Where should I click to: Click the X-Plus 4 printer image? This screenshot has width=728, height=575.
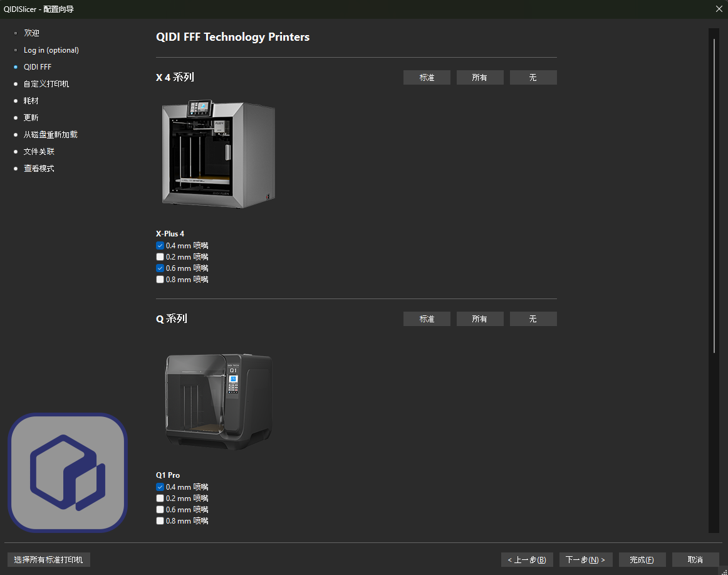(218, 154)
